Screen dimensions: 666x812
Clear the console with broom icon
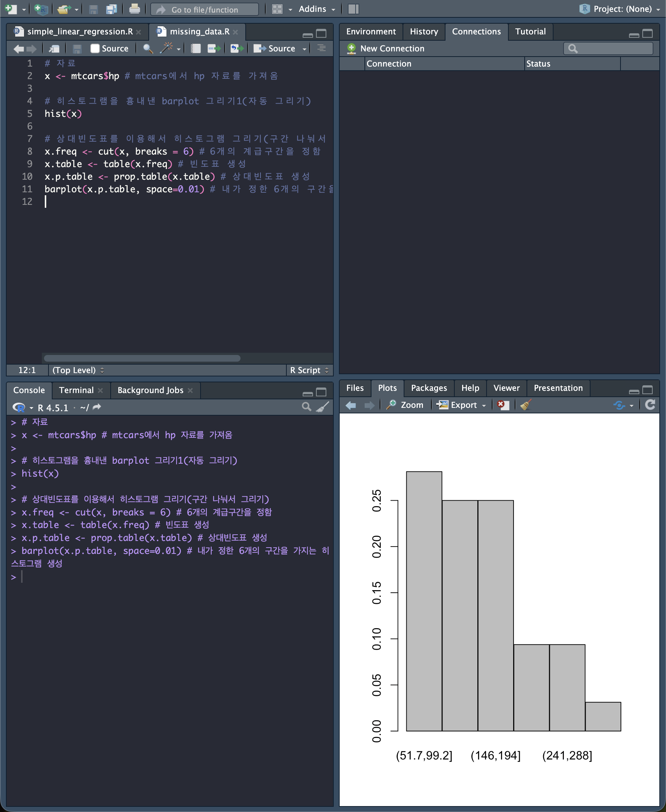tap(323, 407)
